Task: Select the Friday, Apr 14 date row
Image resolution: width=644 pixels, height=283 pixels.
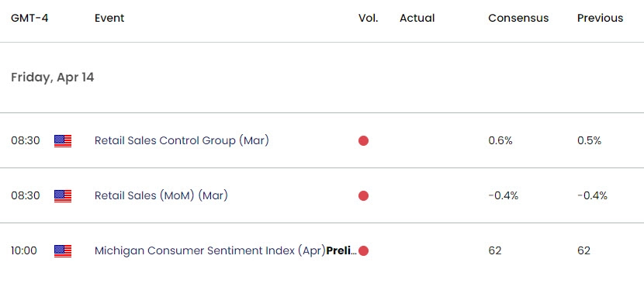Action: (322, 78)
